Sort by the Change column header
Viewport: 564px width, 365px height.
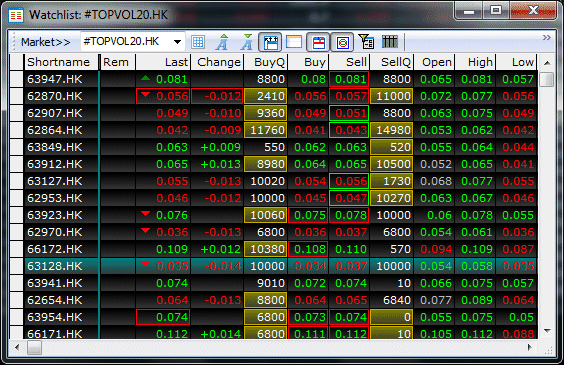coord(218,62)
